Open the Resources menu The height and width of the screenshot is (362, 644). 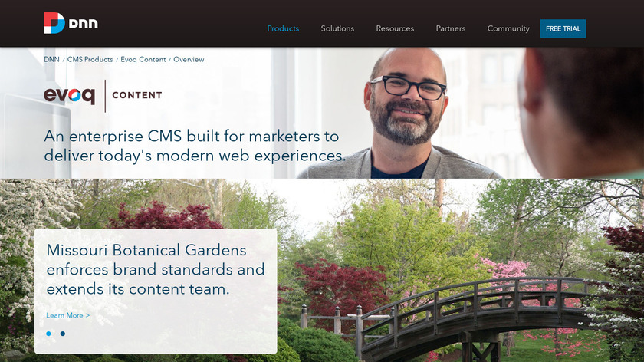click(395, 28)
